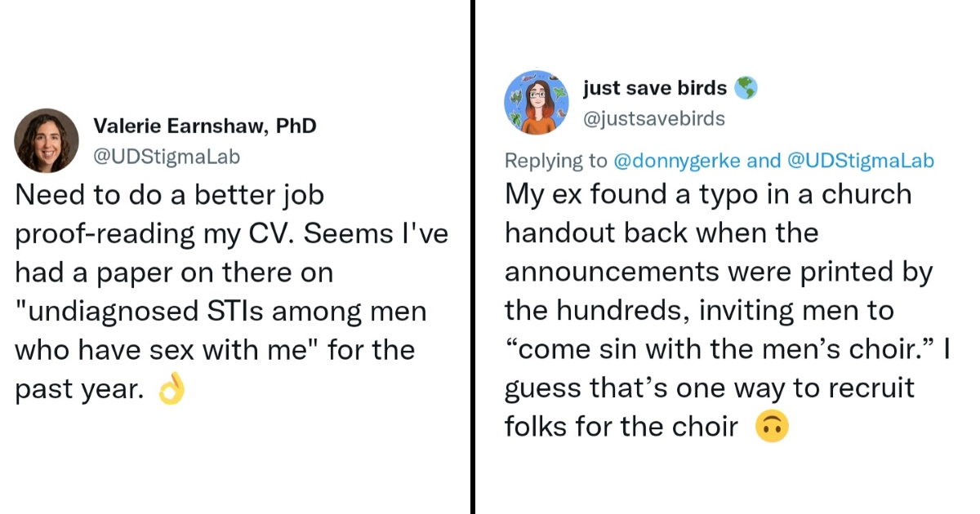The width and height of the screenshot is (980, 514).
Task: Click the "Need to do a better job" line
Action: click(x=170, y=195)
